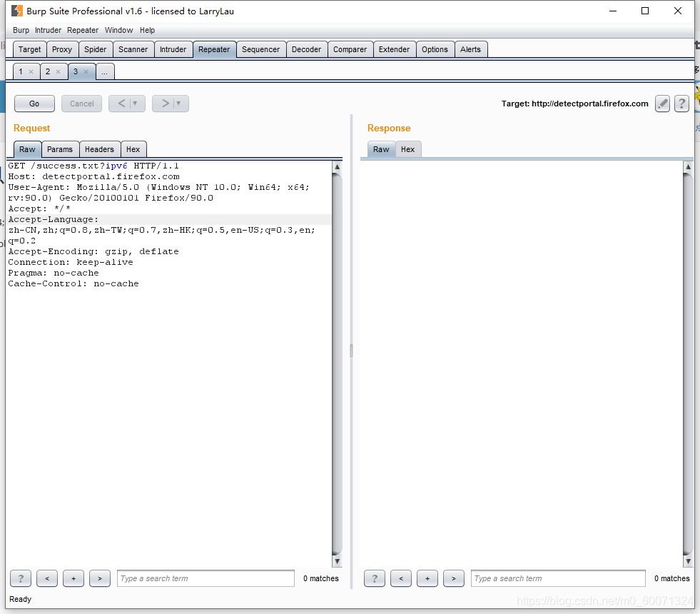Click the Pragma: no-cache line
Screen dimensions: 700x614
pyautogui.click(x=53, y=273)
